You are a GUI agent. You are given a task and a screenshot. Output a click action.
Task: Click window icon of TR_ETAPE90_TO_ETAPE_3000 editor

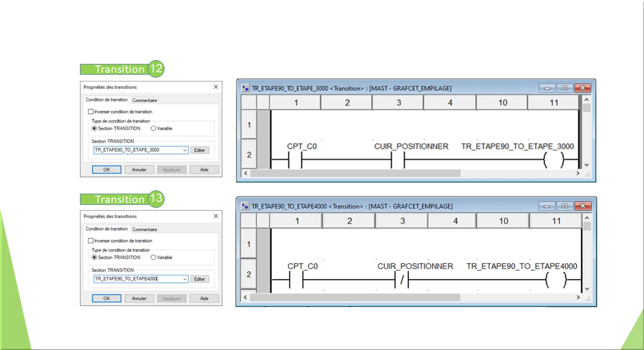(245, 88)
